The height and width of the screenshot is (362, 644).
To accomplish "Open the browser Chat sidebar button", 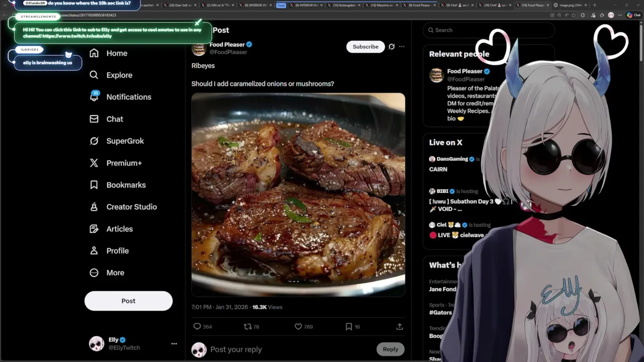I will click(633, 15).
